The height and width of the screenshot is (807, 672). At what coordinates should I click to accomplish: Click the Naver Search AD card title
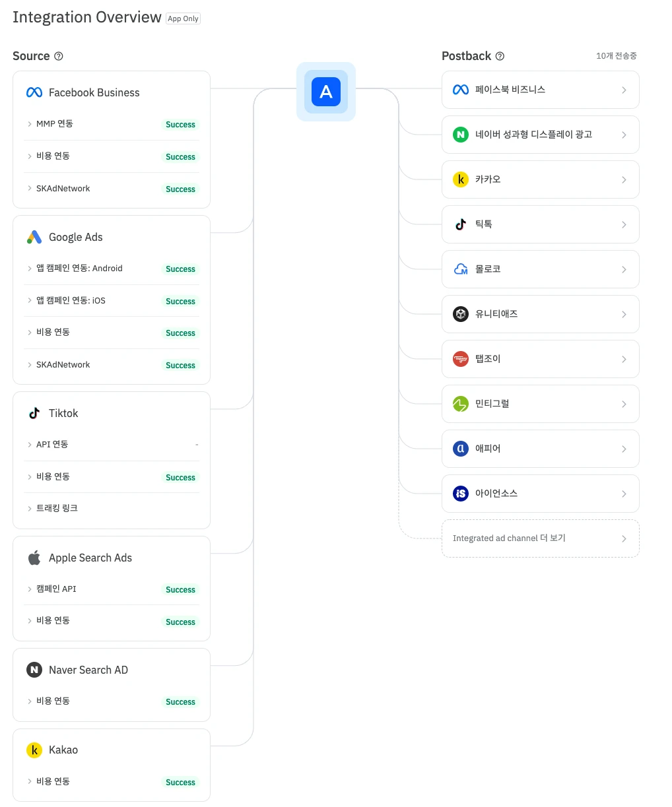(88, 670)
